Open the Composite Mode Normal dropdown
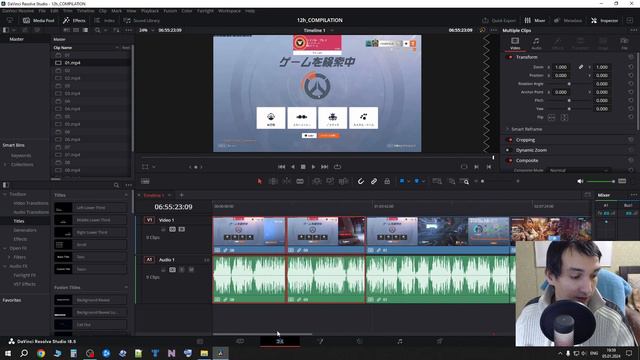The image size is (640, 360). [578, 170]
